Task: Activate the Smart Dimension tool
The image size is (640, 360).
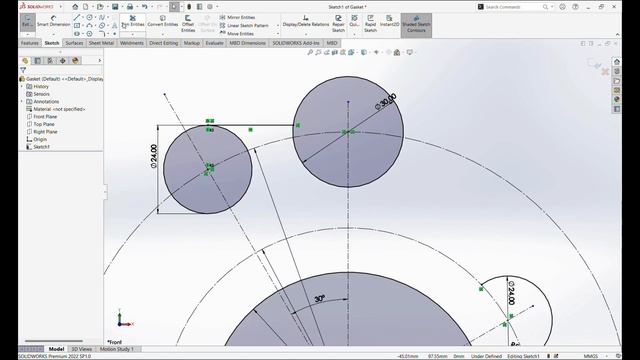Action: point(53,21)
